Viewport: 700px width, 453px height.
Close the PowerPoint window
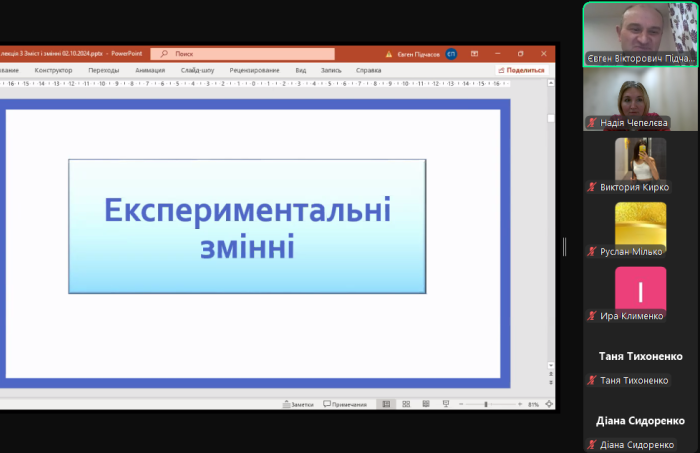pyautogui.click(x=543, y=54)
